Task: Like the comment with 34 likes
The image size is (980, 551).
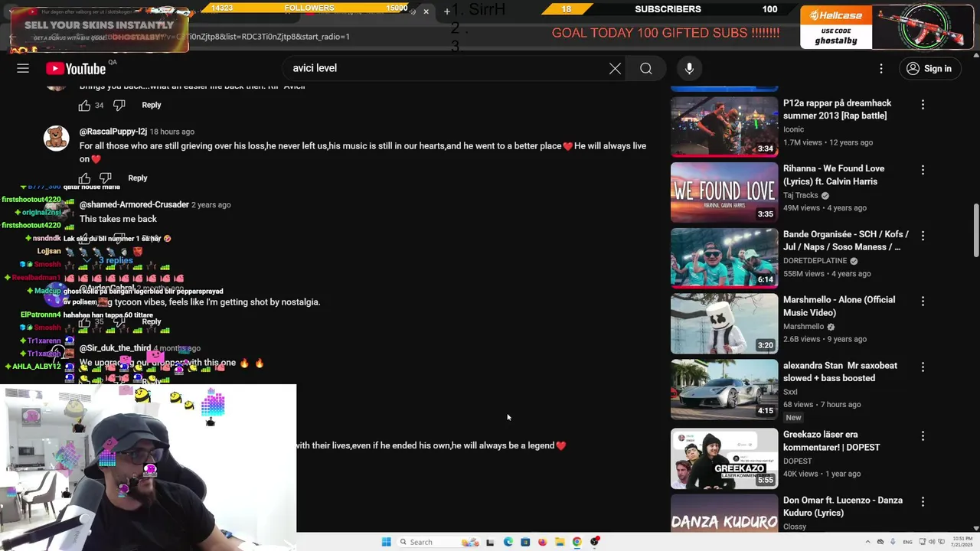Action: point(84,105)
